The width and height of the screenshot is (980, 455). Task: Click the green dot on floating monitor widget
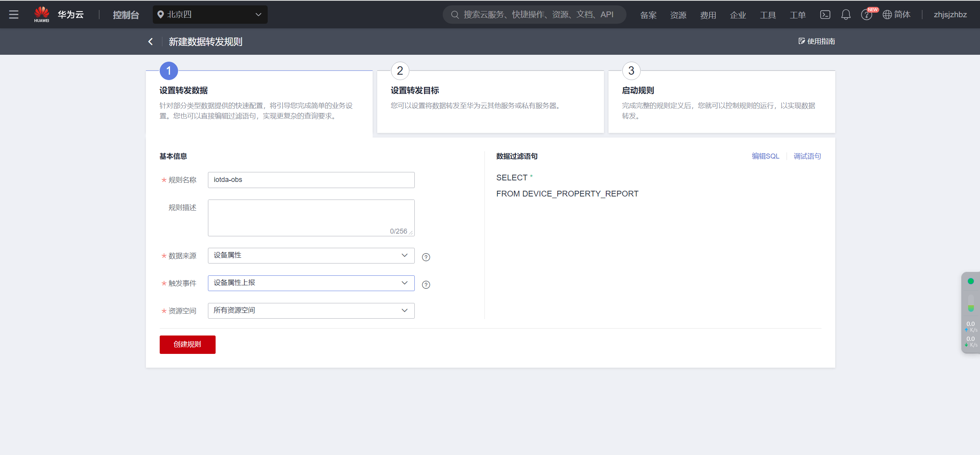970,281
